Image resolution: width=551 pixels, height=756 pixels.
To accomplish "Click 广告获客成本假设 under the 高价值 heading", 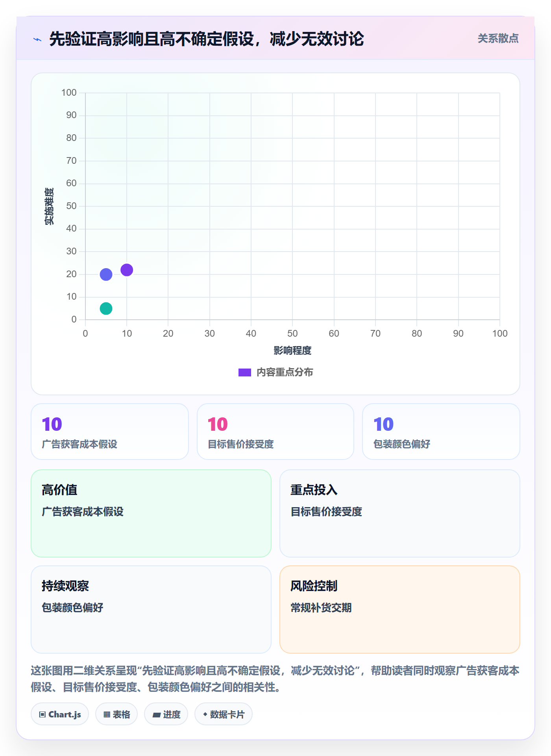I will [x=83, y=511].
